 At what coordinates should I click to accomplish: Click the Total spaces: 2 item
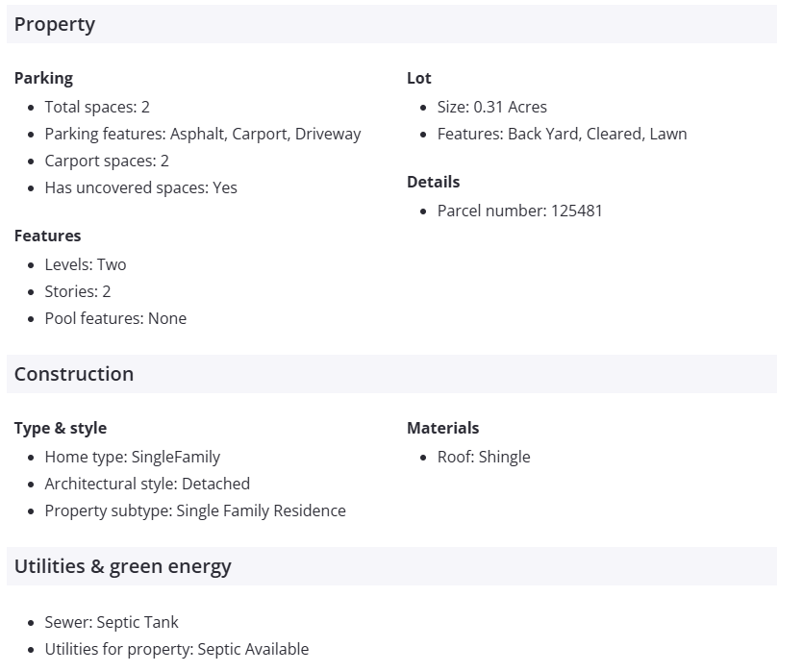pyautogui.click(x=97, y=107)
